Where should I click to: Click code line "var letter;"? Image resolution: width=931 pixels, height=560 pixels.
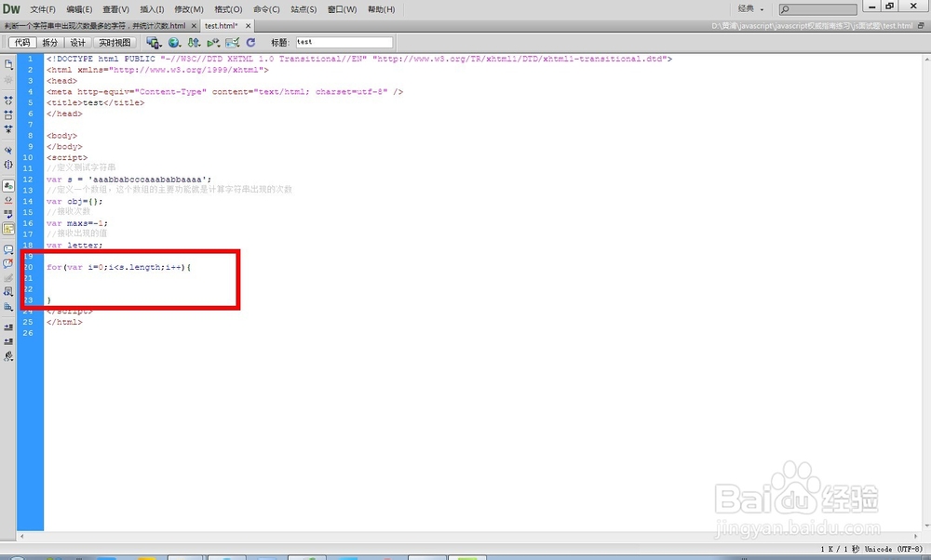(x=74, y=246)
